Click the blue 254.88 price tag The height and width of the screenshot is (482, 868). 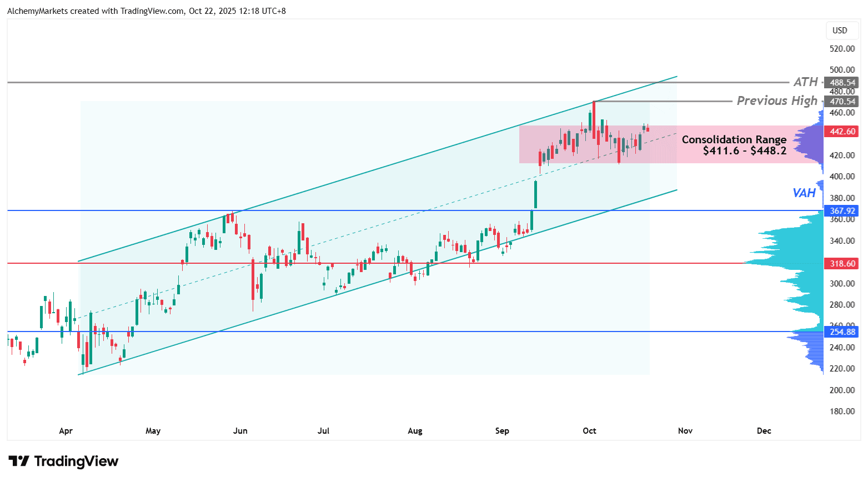point(842,332)
